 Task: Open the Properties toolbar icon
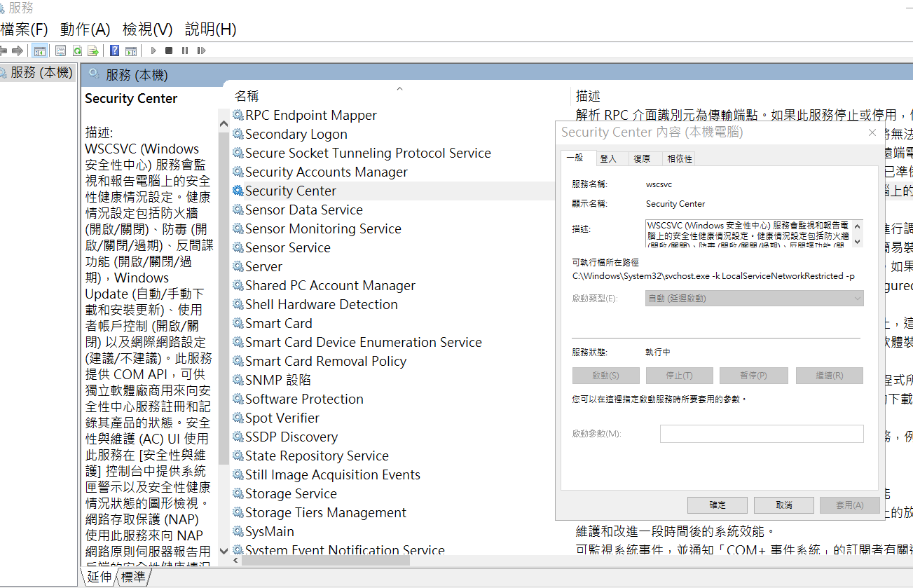(60, 50)
